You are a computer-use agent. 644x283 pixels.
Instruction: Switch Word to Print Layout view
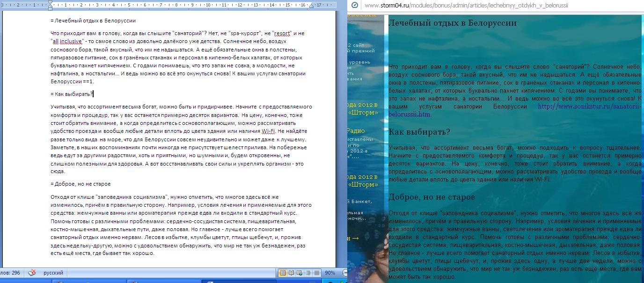283,273
